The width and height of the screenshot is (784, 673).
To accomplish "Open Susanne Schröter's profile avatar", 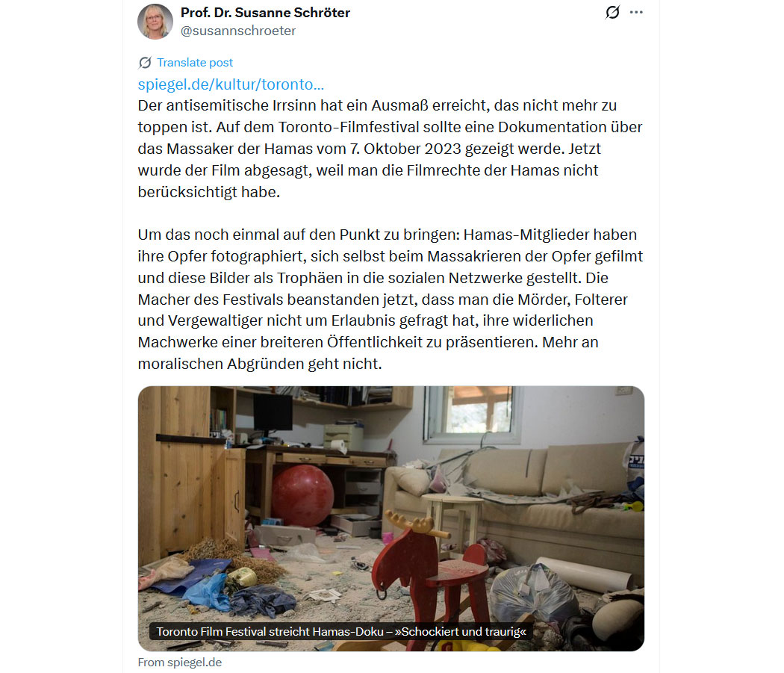I will coord(155,22).
